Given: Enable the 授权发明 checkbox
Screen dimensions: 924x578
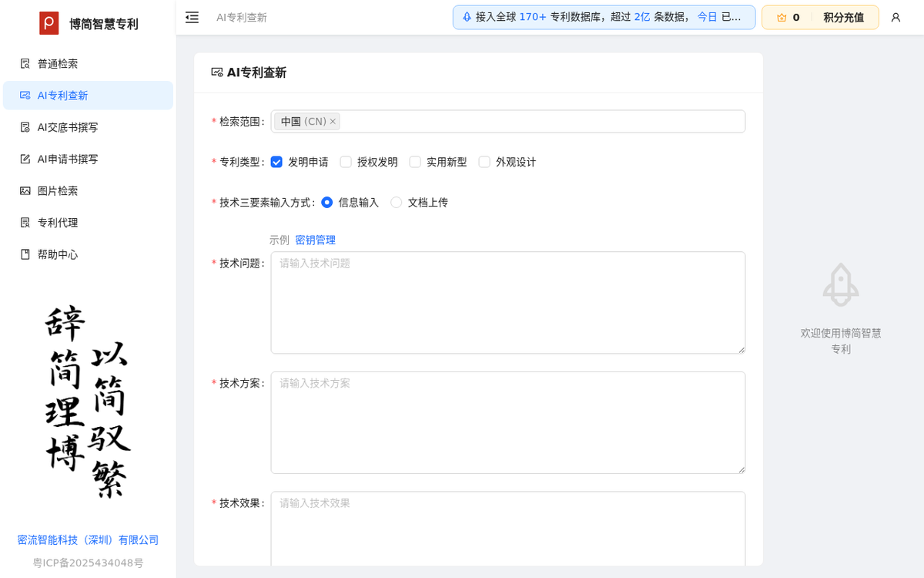Looking at the screenshot, I should (346, 162).
